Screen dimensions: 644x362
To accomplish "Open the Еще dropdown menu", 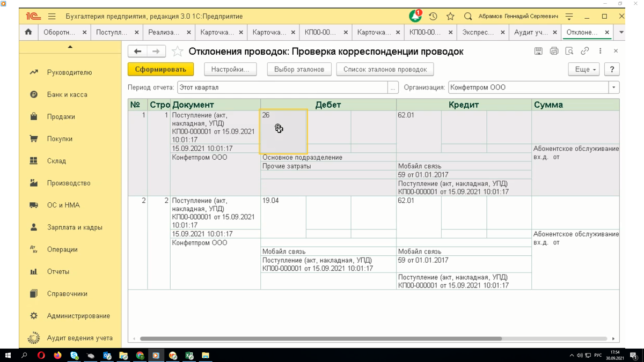I will pos(584,69).
